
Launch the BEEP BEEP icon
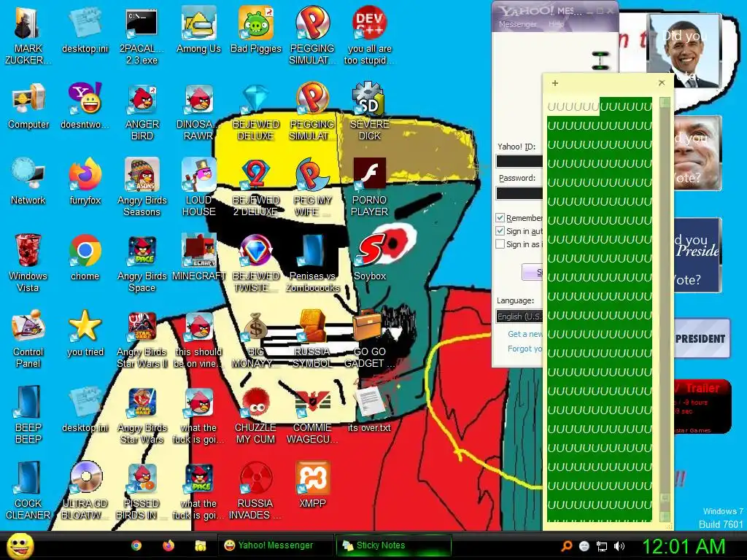pyautogui.click(x=28, y=414)
